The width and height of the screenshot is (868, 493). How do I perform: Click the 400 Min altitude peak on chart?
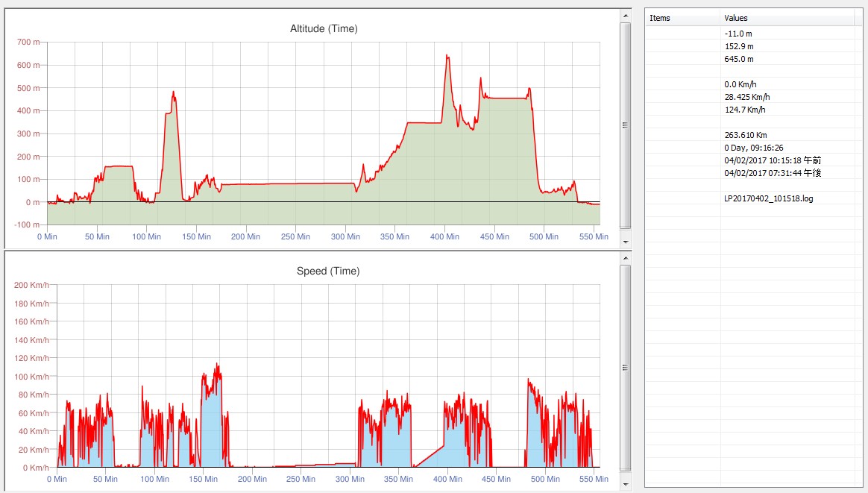[x=447, y=57]
